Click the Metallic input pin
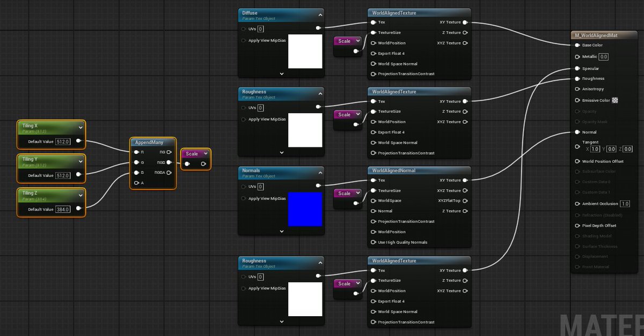644x336 pixels. tap(577, 56)
